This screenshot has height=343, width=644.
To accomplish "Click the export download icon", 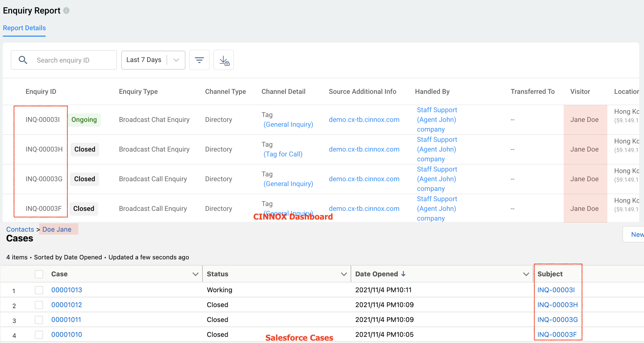I will [224, 60].
